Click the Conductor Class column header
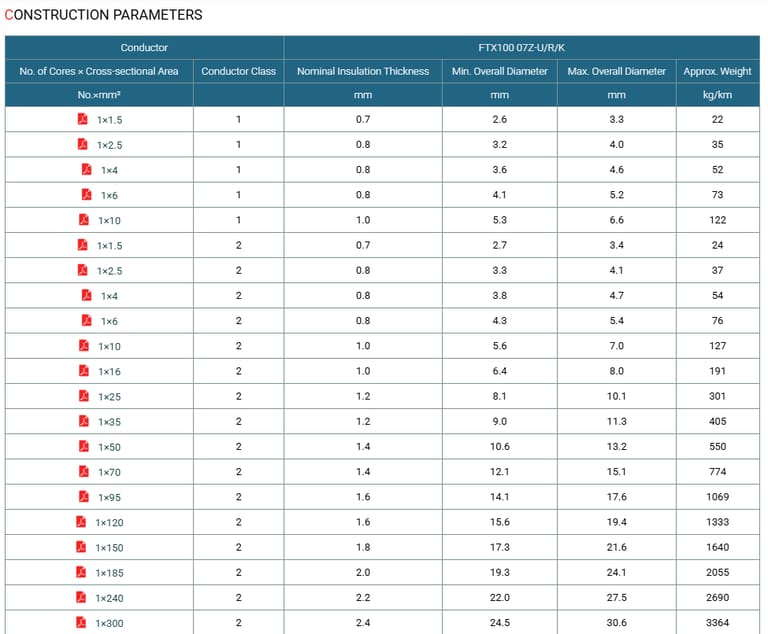The height and width of the screenshot is (634, 768). (x=238, y=71)
